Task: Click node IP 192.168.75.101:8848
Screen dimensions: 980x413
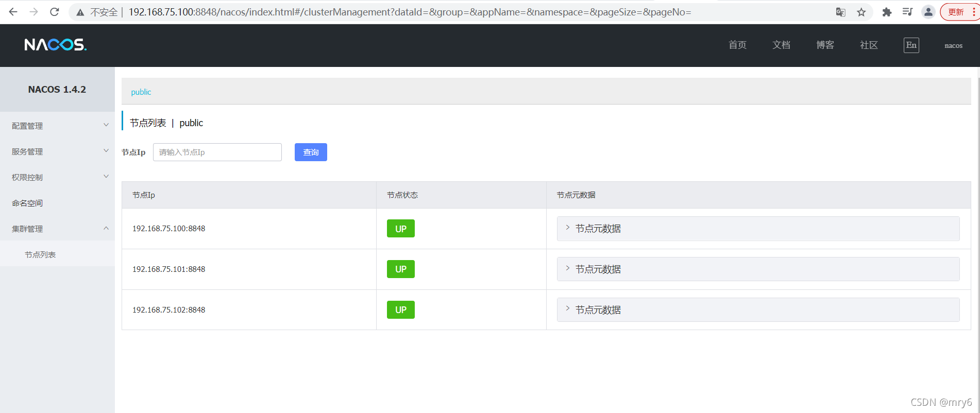Action: pyautogui.click(x=169, y=269)
